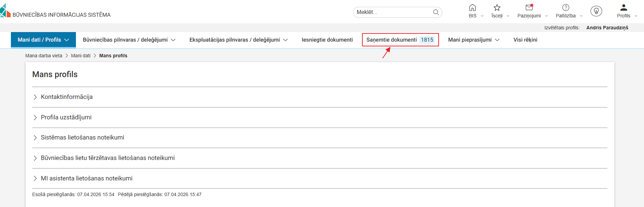
Task: Open Mani pieprasījumi dropdown menu
Action: (x=473, y=40)
